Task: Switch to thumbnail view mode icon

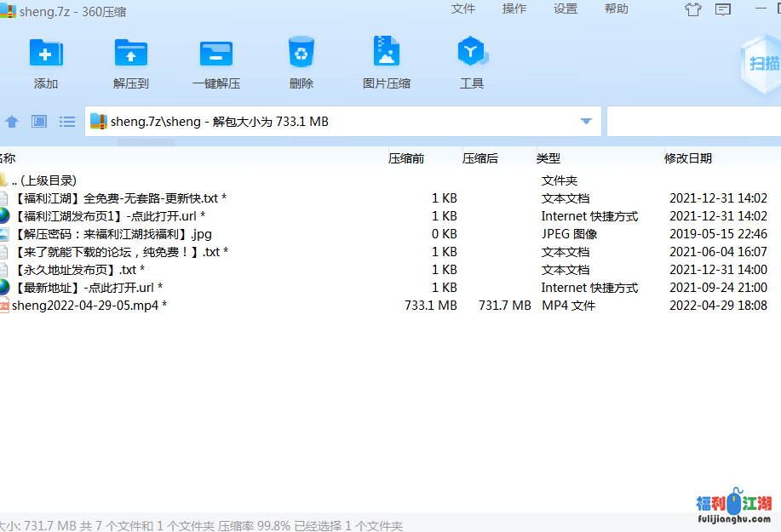Action: [x=39, y=122]
